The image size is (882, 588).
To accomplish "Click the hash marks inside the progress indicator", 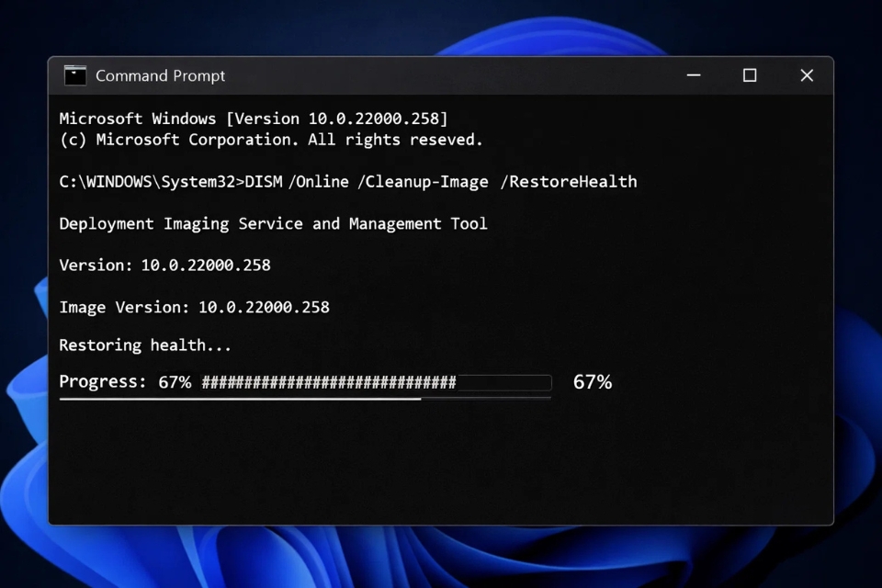I will point(326,382).
